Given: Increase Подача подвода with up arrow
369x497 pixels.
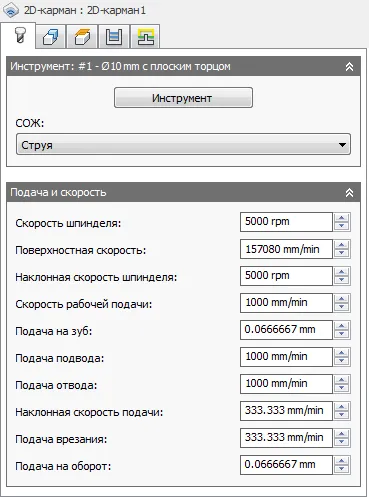Looking at the screenshot, I should pyautogui.click(x=342, y=353).
